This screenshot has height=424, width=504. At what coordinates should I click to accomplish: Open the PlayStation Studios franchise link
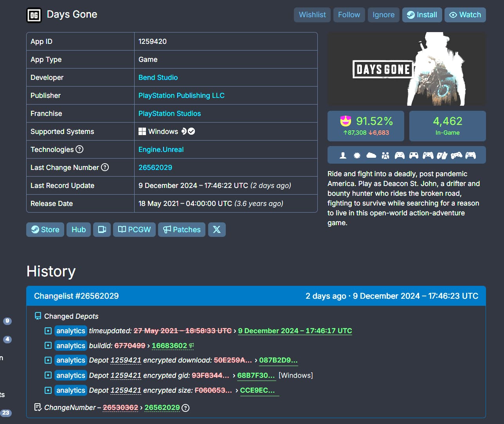coord(169,114)
